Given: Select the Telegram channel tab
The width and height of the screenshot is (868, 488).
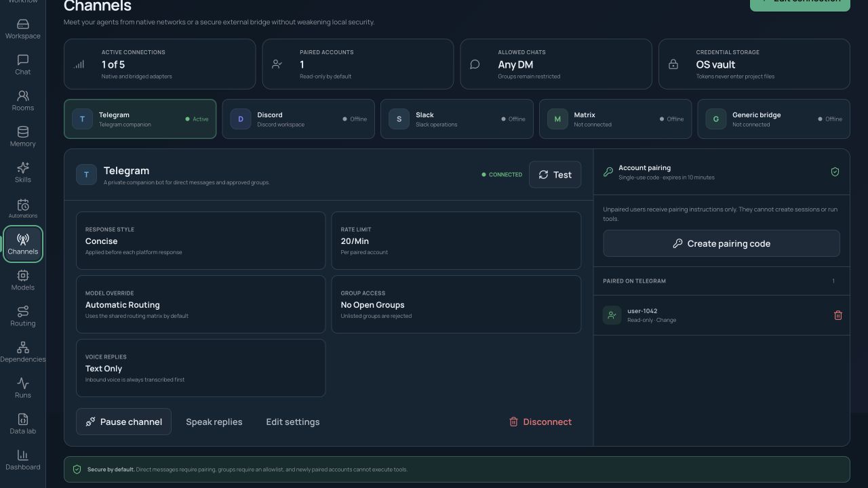Looking at the screenshot, I should point(140,119).
